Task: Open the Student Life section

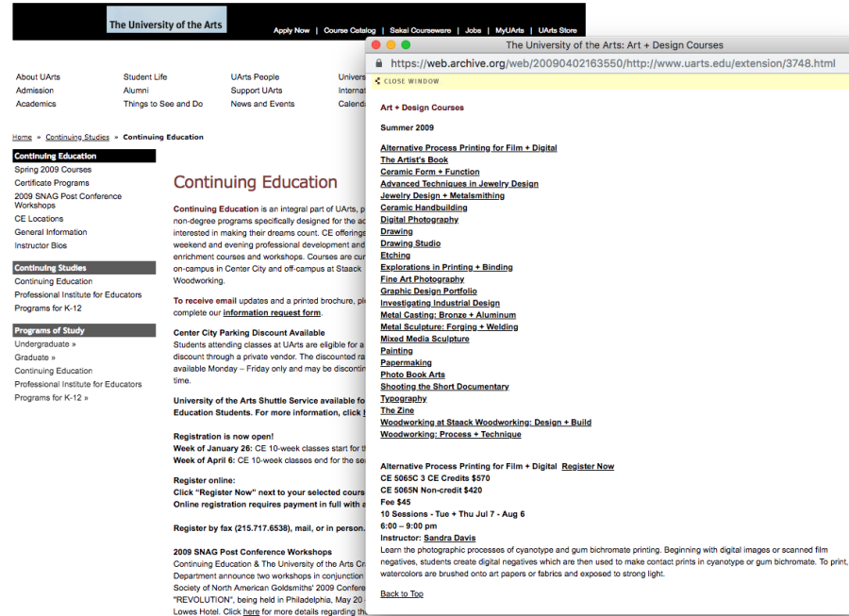Action: tap(145, 76)
